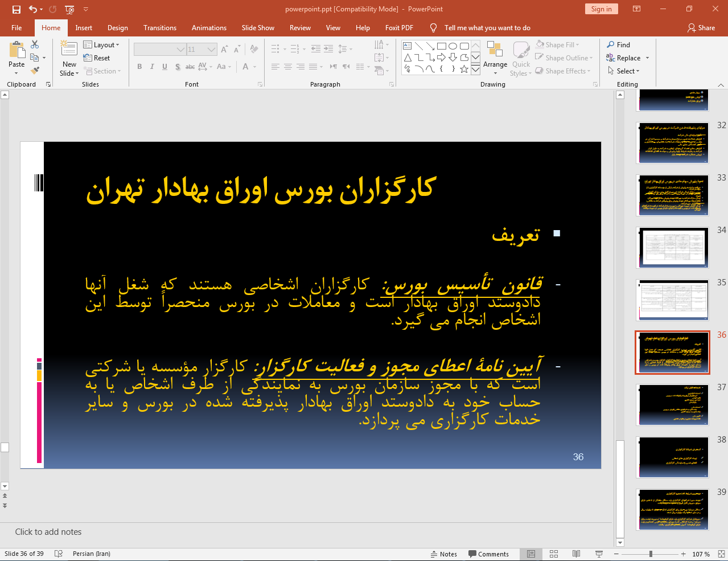728x561 pixels.
Task: Switch to Normal view in status bar
Action: [531, 554]
